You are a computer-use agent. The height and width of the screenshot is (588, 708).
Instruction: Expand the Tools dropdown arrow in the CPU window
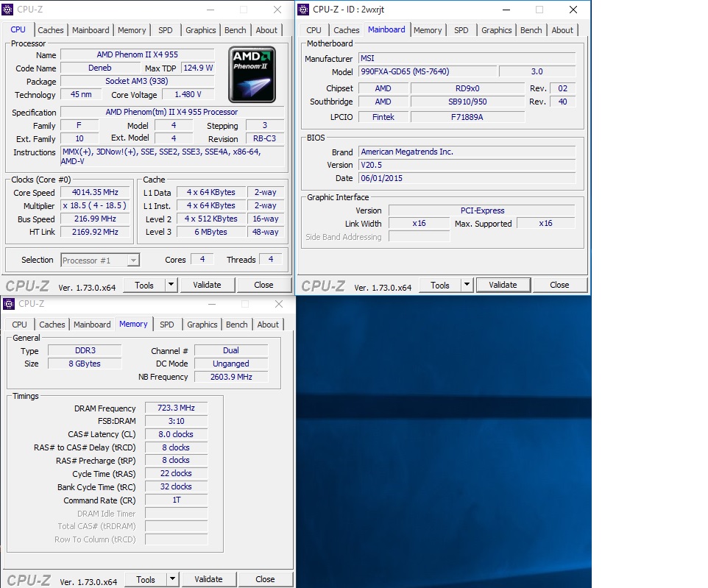(x=171, y=286)
